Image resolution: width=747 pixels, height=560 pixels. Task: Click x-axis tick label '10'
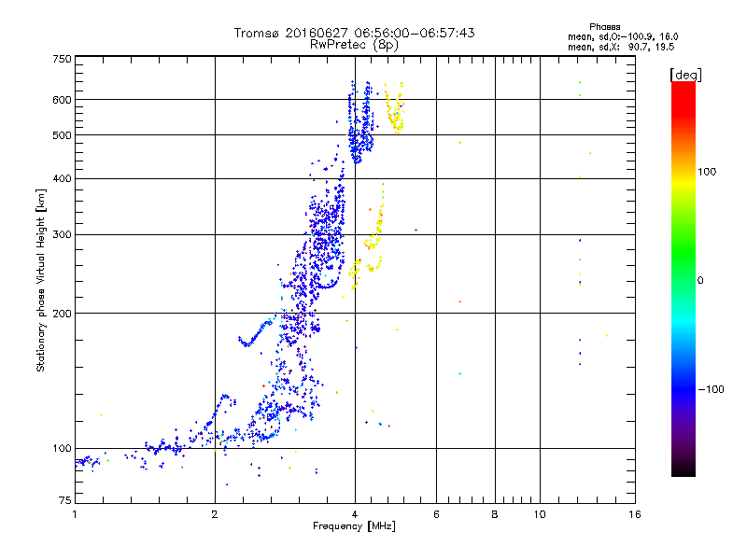(x=540, y=514)
